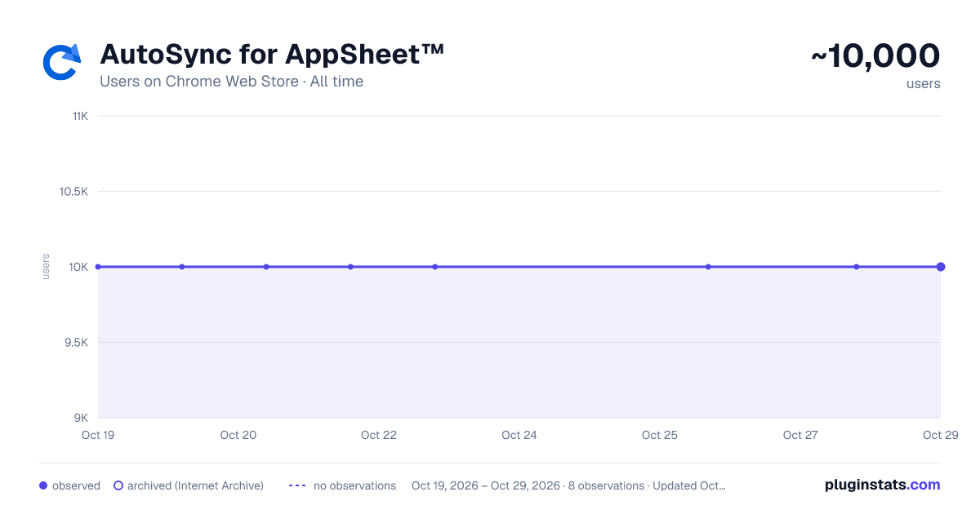Select the data point just after Oct 22
The image size is (980, 514).
(x=435, y=267)
